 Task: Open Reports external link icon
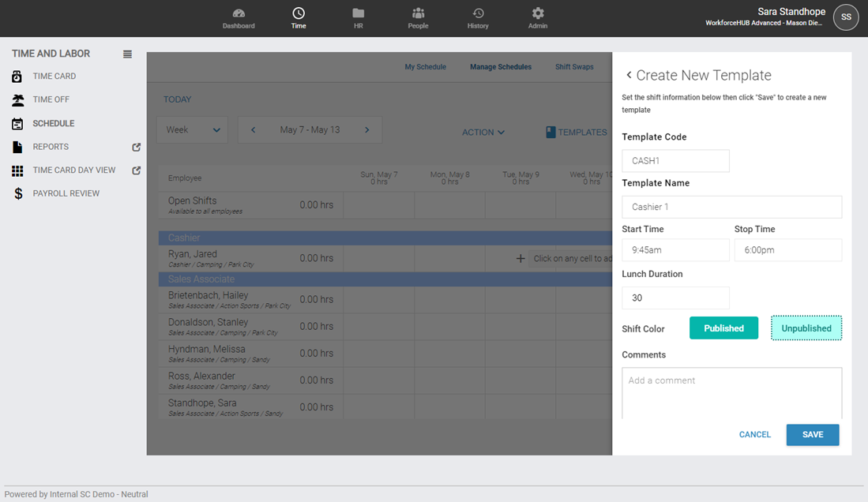click(136, 147)
